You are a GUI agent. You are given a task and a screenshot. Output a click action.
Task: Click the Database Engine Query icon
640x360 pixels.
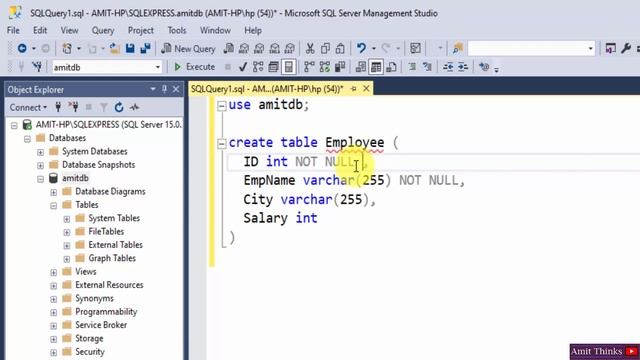(x=229, y=49)
